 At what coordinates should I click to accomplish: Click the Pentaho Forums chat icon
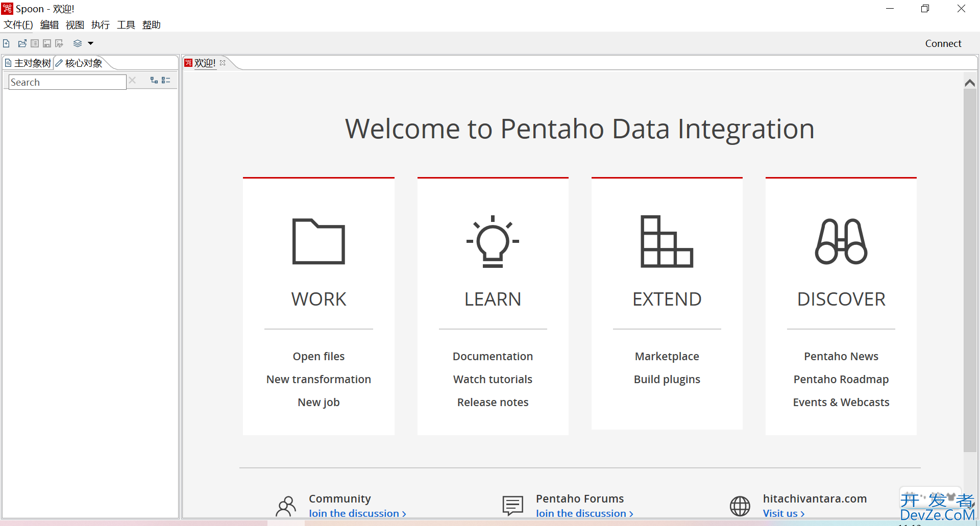tap(512, 506)
